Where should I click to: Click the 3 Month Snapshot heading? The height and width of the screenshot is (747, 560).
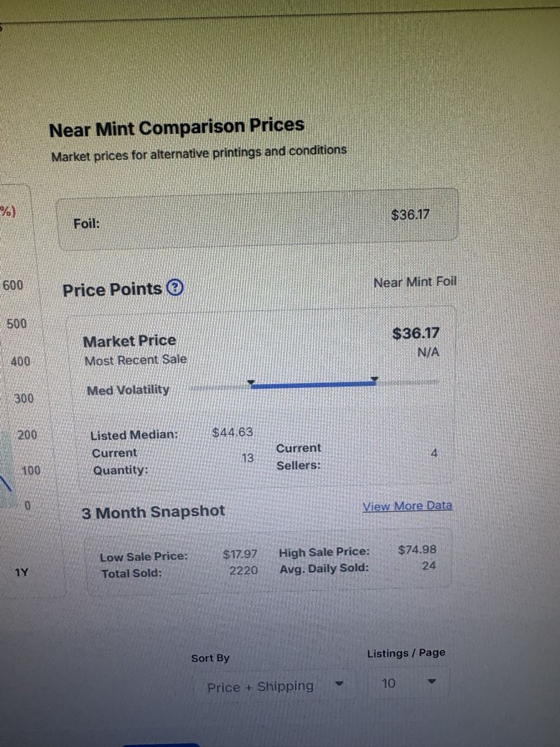coord(154,512)
